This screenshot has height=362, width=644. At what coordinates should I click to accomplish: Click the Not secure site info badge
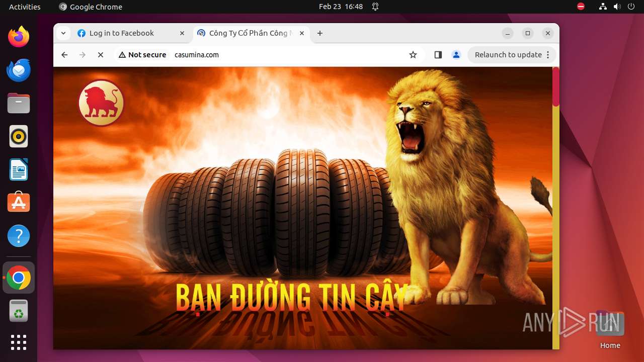point(142,55)
